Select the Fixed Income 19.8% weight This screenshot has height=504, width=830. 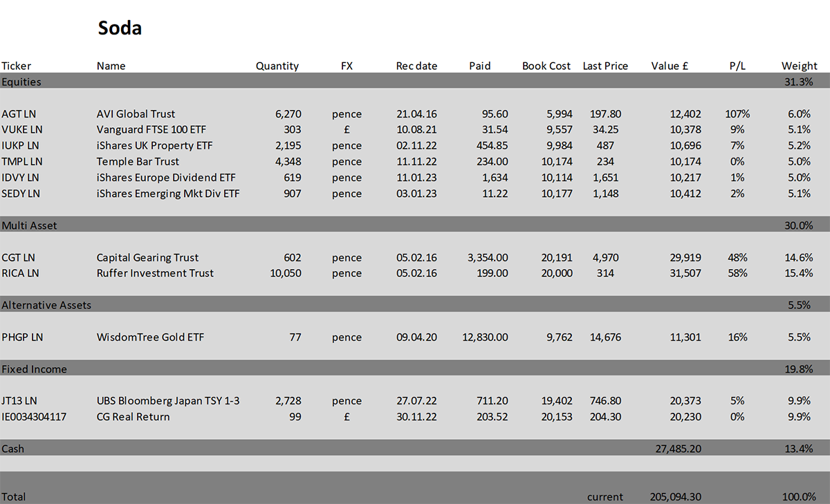coord(800,369)
